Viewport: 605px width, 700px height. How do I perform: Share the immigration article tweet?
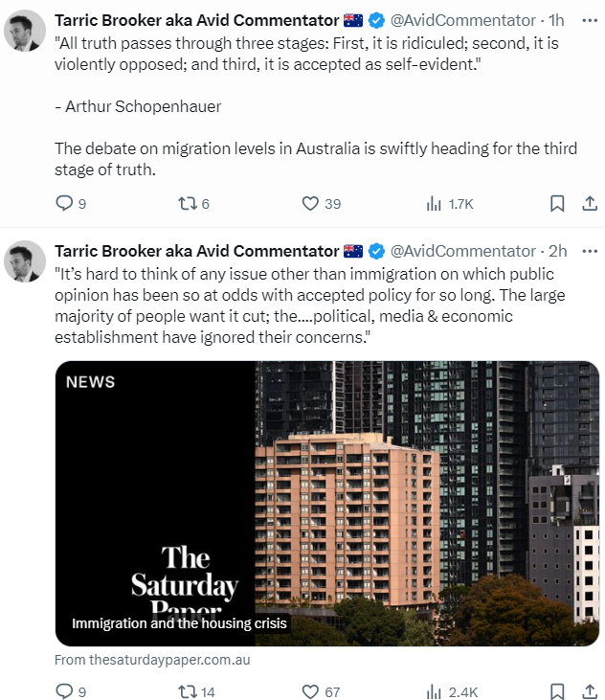coord(590,690)
